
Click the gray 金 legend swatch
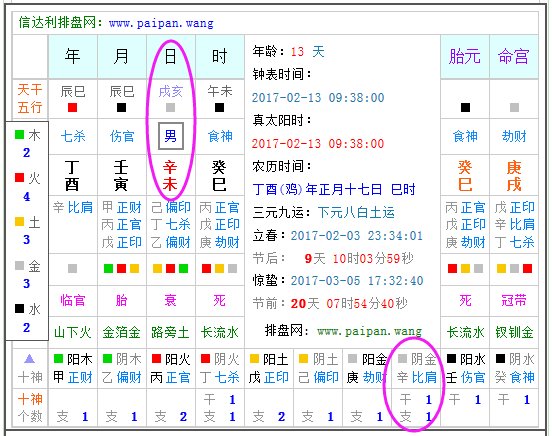[19, 265]
